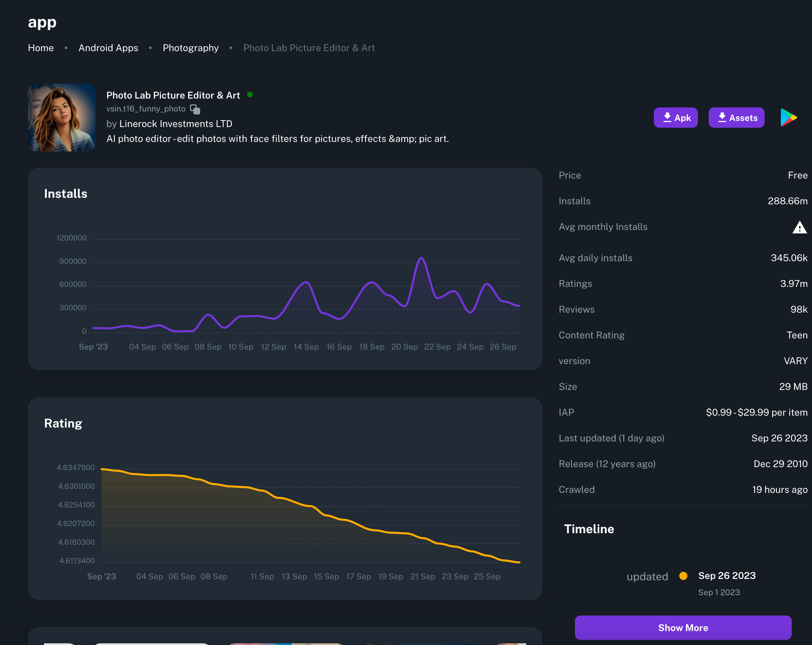
Task: Click the 3.97m ratings value
Action: click(794, 284)
